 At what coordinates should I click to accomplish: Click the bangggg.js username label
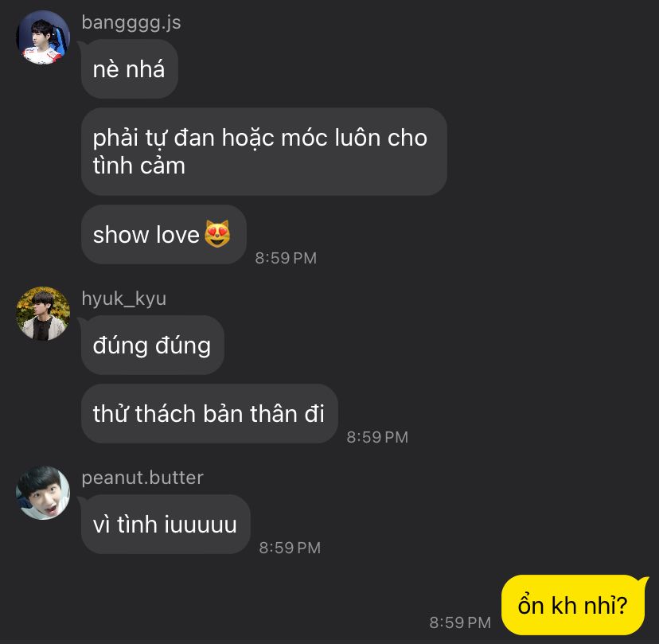pyautogui.click(x=131, y=23)
